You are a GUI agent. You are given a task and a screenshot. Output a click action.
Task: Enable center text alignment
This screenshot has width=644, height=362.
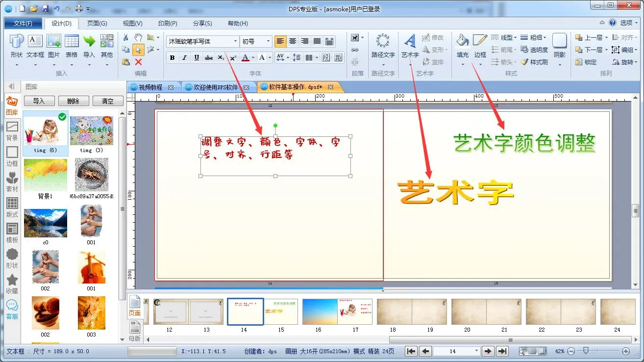click(x=293, y=41)
